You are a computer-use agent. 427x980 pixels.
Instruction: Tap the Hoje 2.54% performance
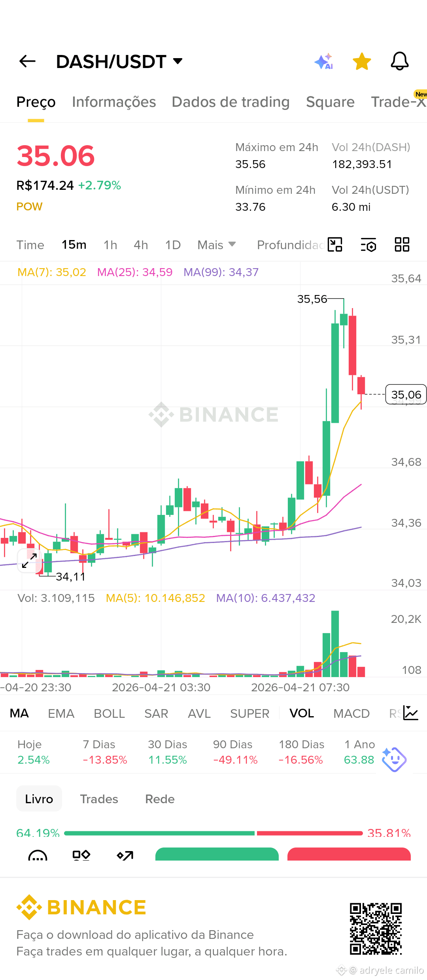(x=34, y=752)
